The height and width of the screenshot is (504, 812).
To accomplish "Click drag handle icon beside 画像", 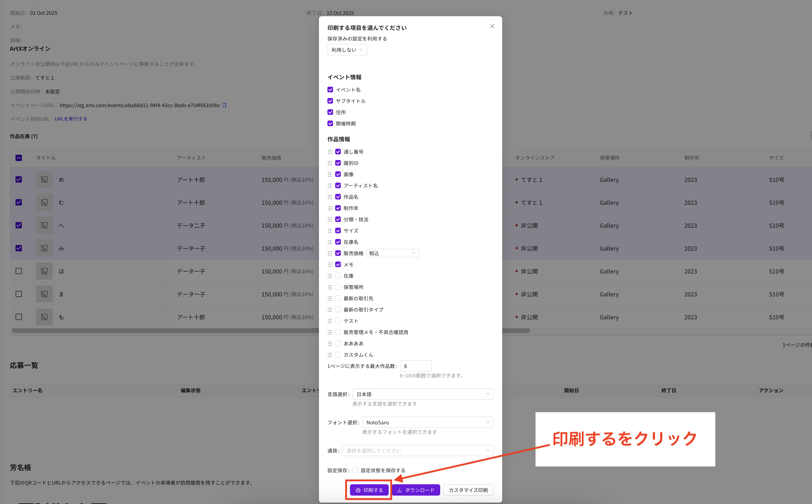I will tap(330, 174).
